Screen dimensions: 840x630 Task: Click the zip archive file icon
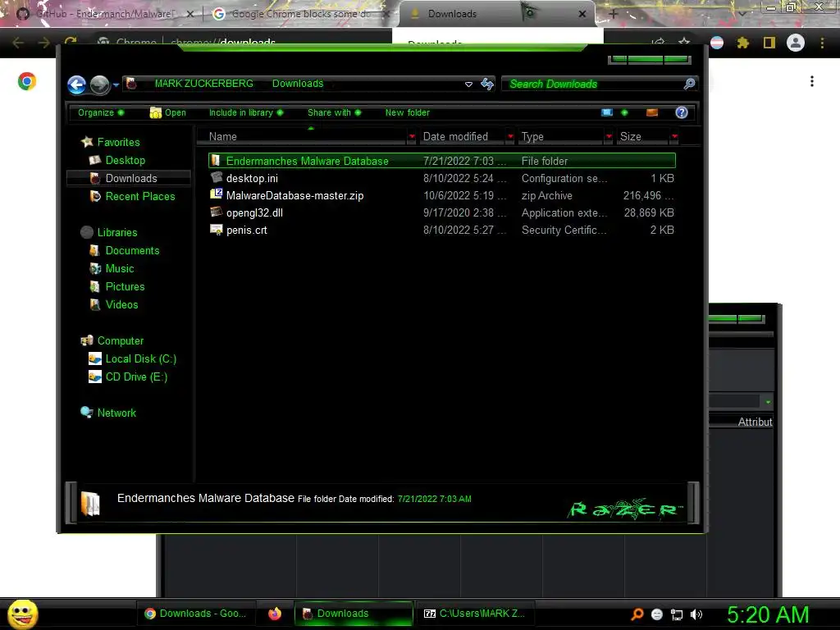217,194
